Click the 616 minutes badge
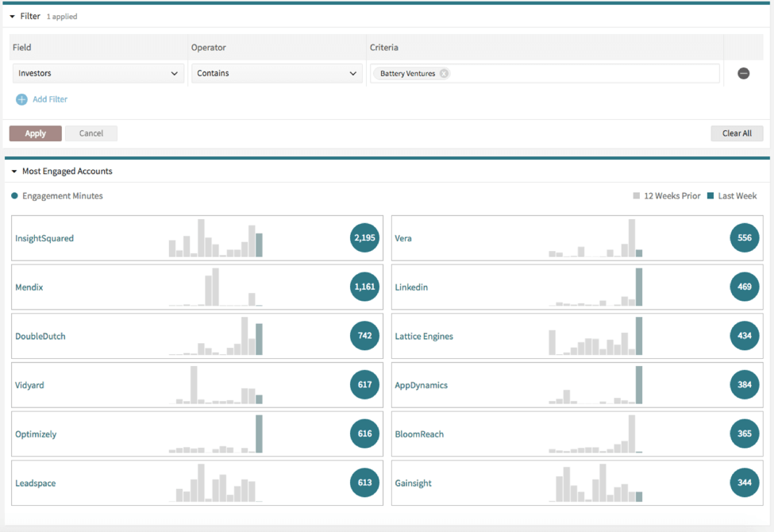This screenshot has height=532, width=774. coord(365,434)
